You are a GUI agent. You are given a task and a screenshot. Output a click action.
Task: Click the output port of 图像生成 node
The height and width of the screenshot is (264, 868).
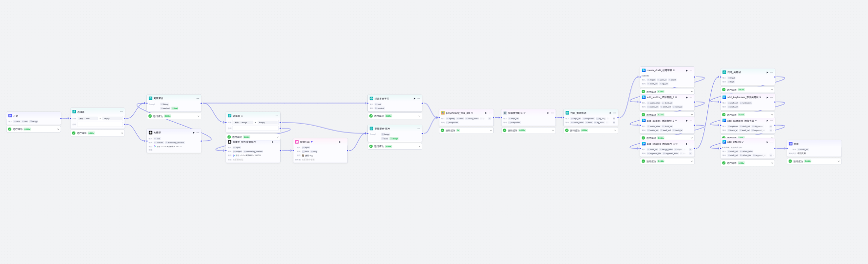pyautogui.click(x=348, y=151)
